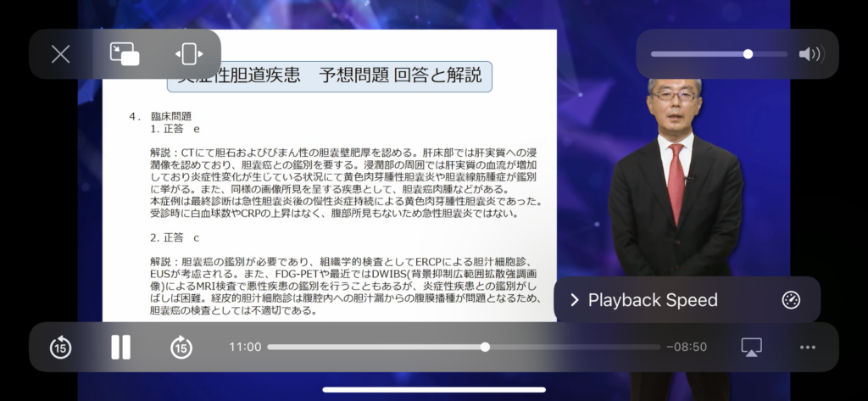The image size is (868, 401).
Task: Pause the video
Action: [121, 347]
